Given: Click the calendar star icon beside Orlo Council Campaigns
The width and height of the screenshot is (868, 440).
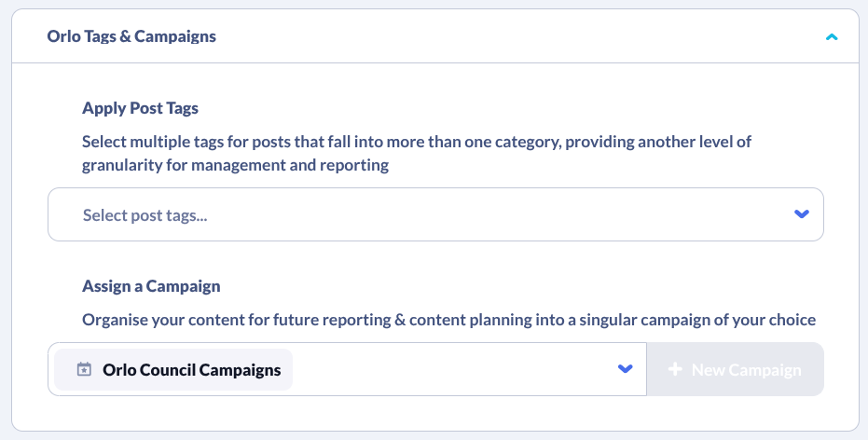Looking at the screenshot, I should (84, 370).
